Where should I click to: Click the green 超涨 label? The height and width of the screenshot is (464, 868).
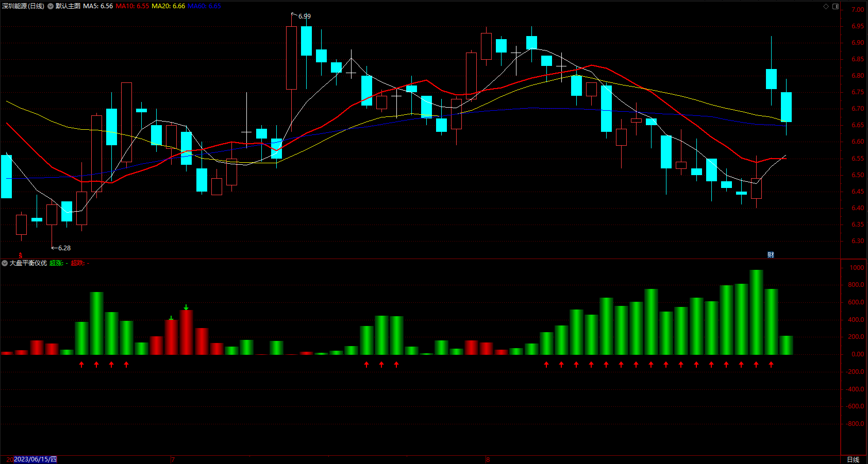coord(56,263)
